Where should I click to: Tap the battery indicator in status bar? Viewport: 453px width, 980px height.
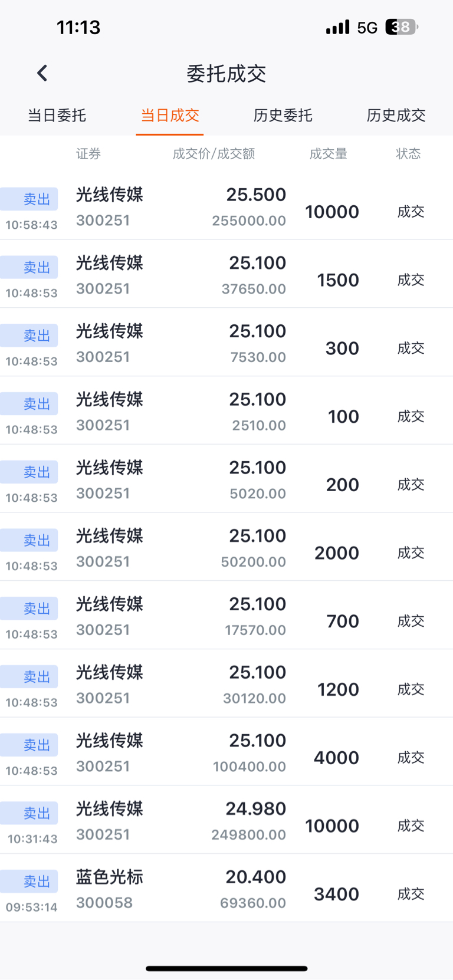coord(401,27)
